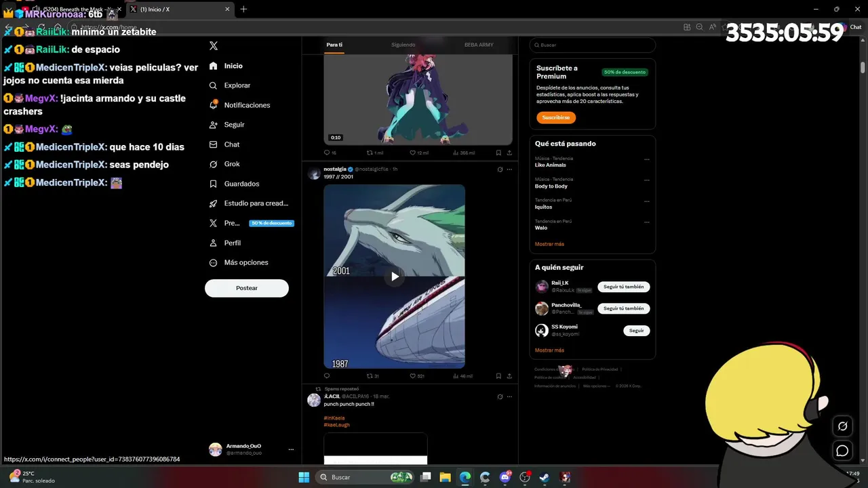Open more options on ACIL post
868x488 pixels.
click(509, 396)
